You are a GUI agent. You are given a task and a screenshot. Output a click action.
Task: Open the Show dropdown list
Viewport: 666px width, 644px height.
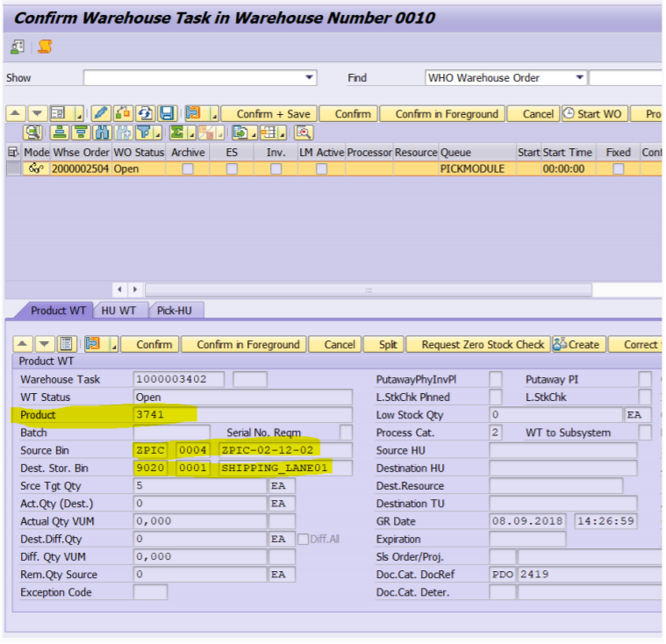(x=309, y=78)
